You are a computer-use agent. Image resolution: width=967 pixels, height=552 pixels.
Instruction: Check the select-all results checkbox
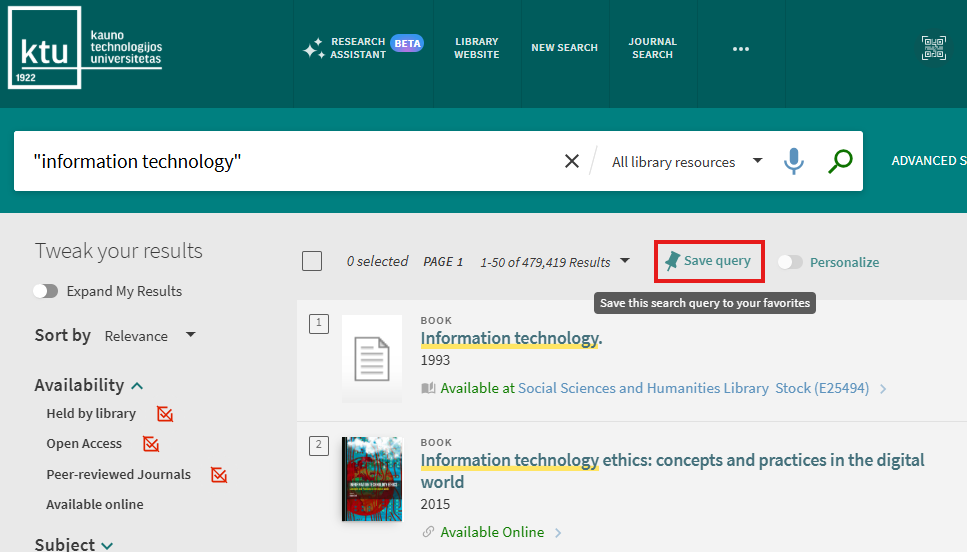coord(312,261)
